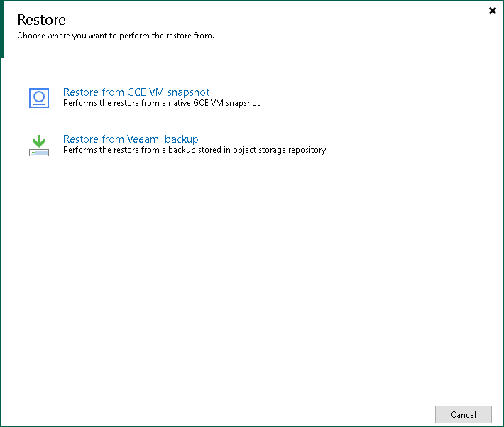Click 'Choose where you want to perform the restore from.'
This screenshot has width=504, height=427.
point(116,36)
